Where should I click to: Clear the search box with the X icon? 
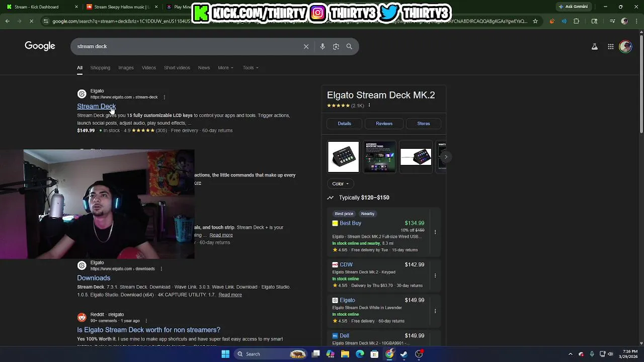(306, 46)
